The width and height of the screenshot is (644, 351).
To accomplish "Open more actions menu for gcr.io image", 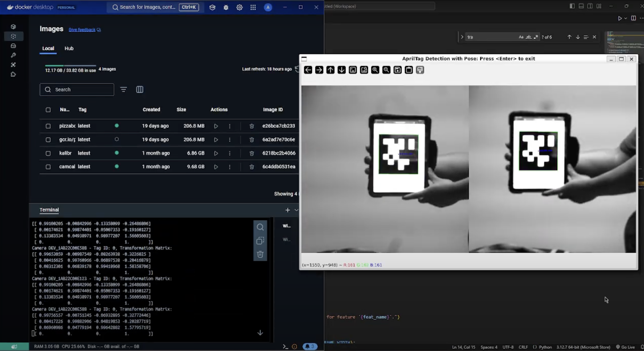I will coord(230,139).
